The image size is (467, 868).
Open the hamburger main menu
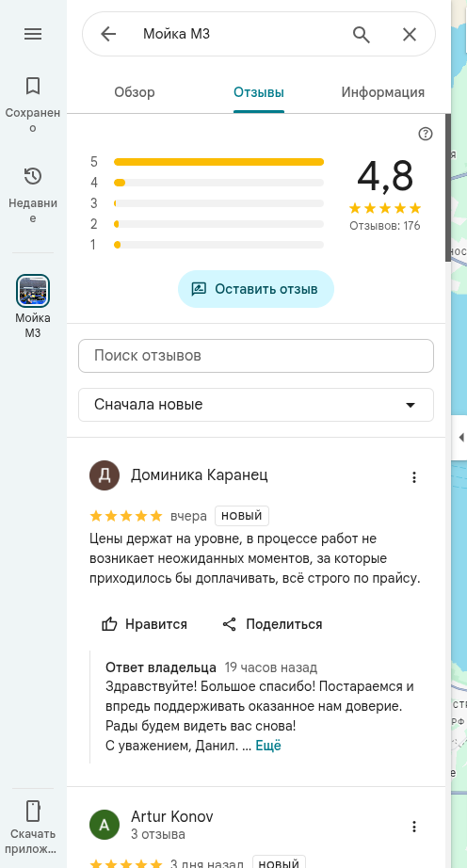point(33,34)
